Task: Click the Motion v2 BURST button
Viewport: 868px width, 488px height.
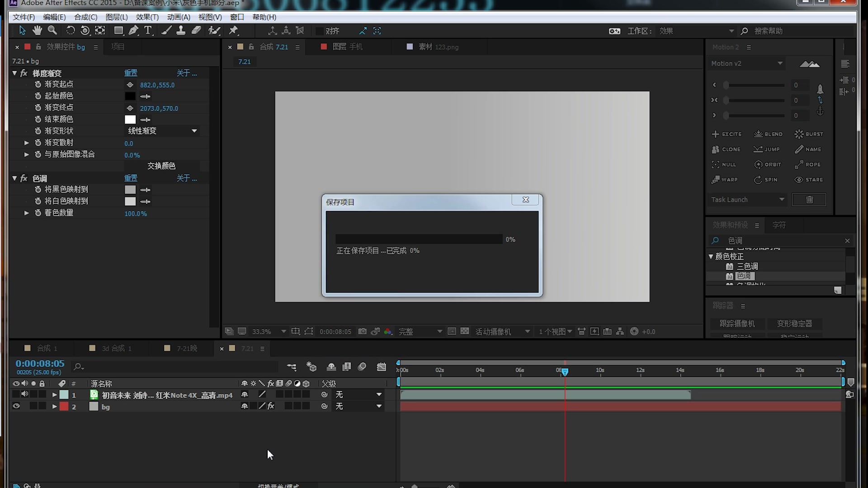Action: (x=809, y=134)
